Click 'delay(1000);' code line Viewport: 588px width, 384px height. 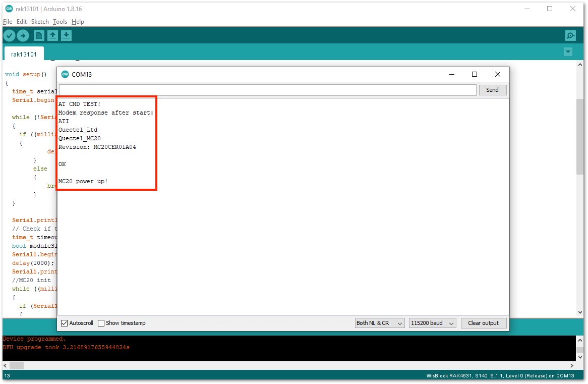point(33,263)
